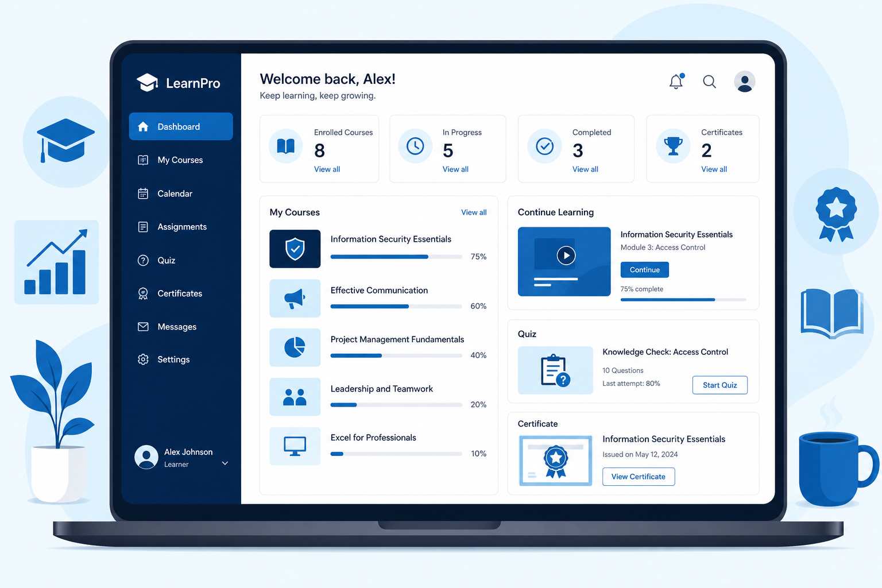Click the Continue button
This screenshot has width=882, height=588.
coord(645,270)
